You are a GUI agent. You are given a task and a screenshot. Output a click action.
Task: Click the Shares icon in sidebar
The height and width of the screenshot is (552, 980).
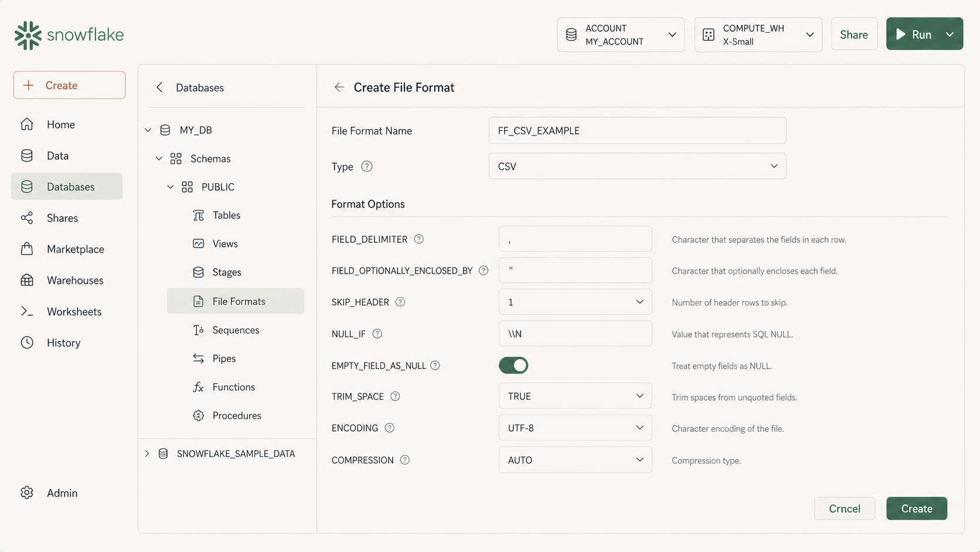(x=27, y=218)
